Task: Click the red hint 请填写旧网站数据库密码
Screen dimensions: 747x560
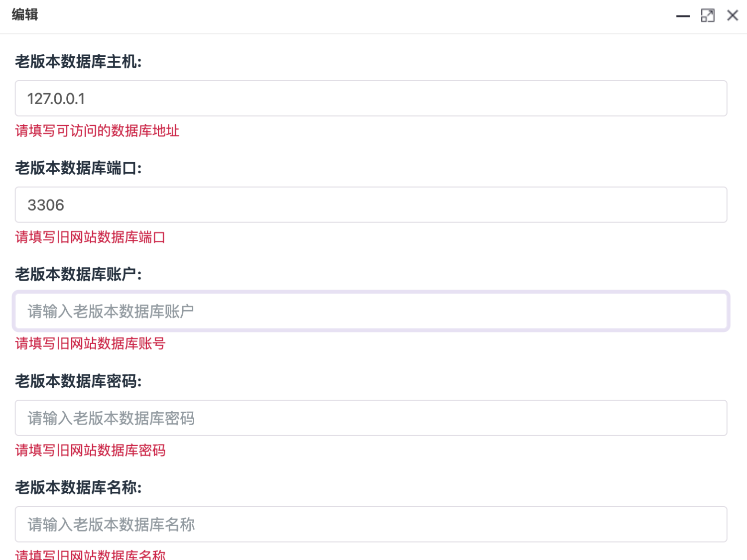Action: pyautogui.click(x=90, y=450)
